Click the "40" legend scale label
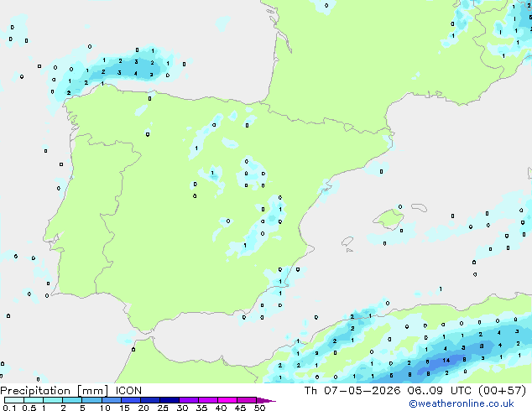This screenshot has width=532, height=411. (221, 408)
